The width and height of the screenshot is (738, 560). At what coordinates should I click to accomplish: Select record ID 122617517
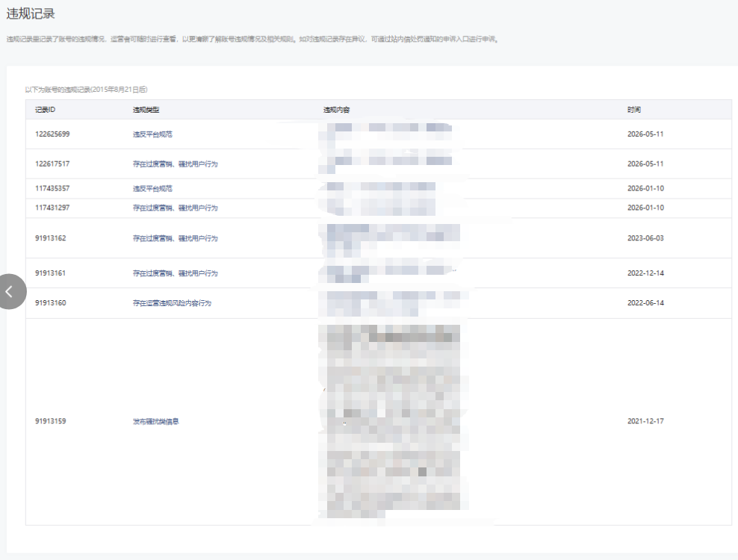(52, 164)
